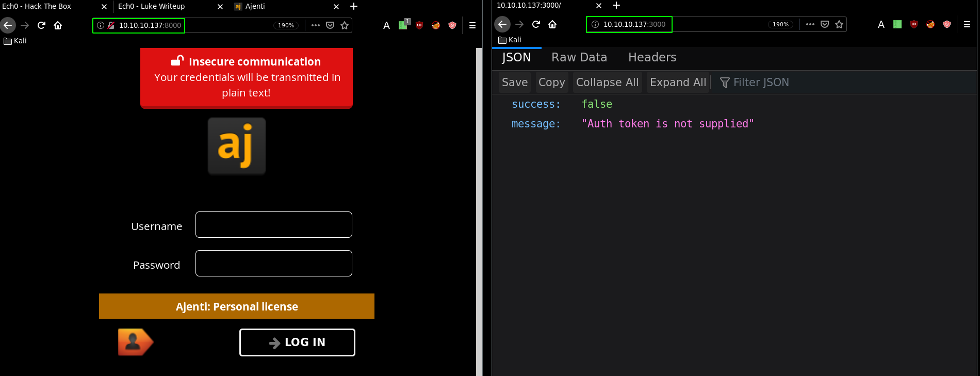Click the left page vertical scrollbar
Viewport: 980px width, 376px height.
[x=479, y=211]
